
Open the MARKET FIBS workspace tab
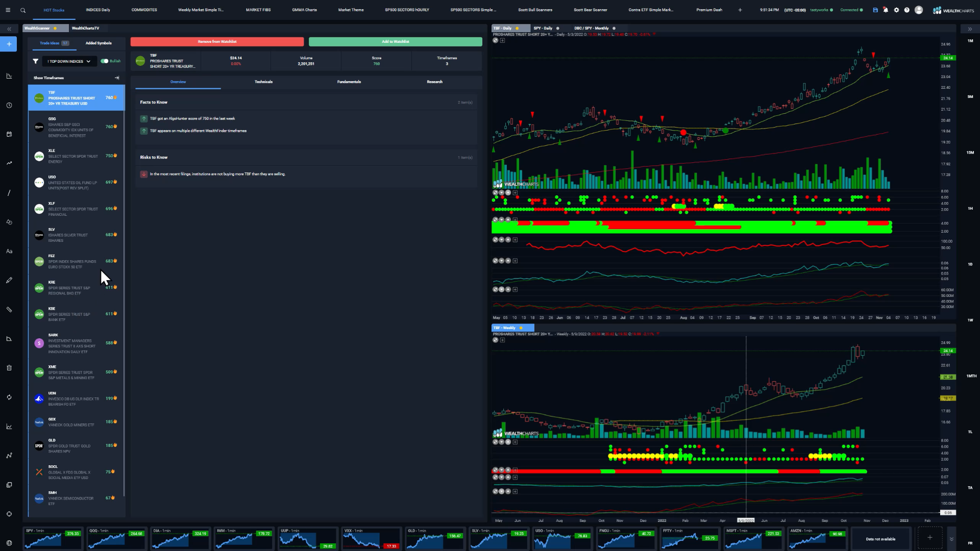tap(258, 10)
